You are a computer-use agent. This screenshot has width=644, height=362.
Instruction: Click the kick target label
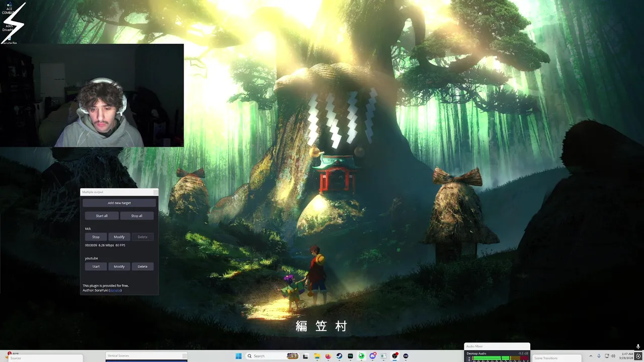tap(88, 228)
